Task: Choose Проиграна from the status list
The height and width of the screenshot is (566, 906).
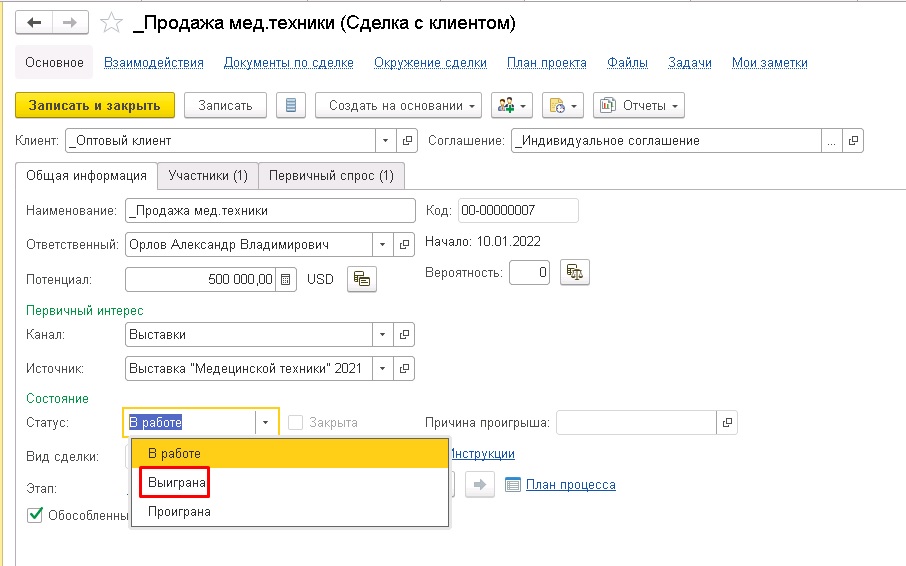Action: coord(179,511)
